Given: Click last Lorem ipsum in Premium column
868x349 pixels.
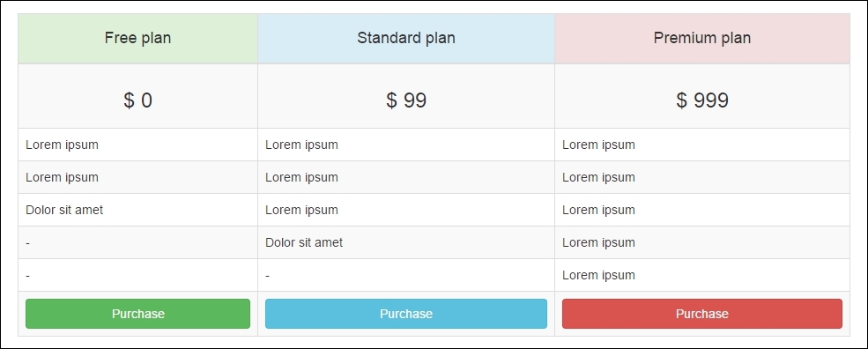Looking at the screenshot, I should (x=598, y=275).
